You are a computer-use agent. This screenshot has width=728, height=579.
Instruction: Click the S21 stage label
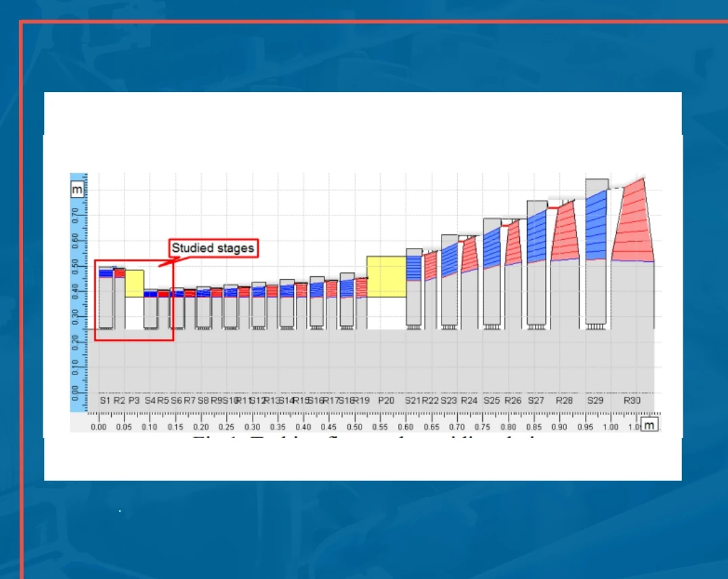412,401
